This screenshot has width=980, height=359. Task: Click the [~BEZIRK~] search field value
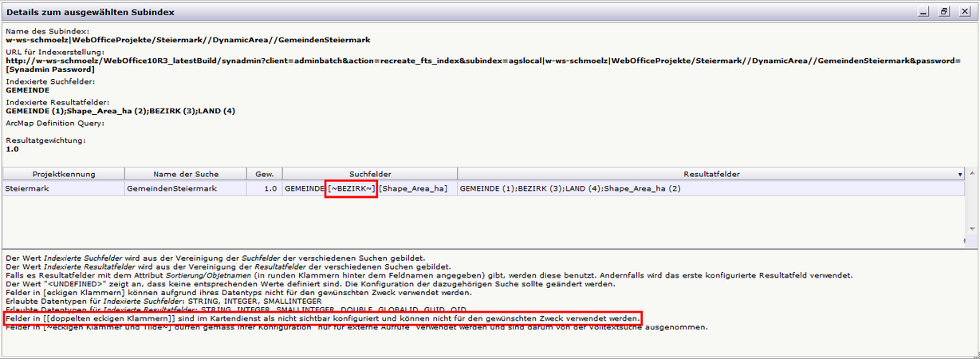pos(351,188)
